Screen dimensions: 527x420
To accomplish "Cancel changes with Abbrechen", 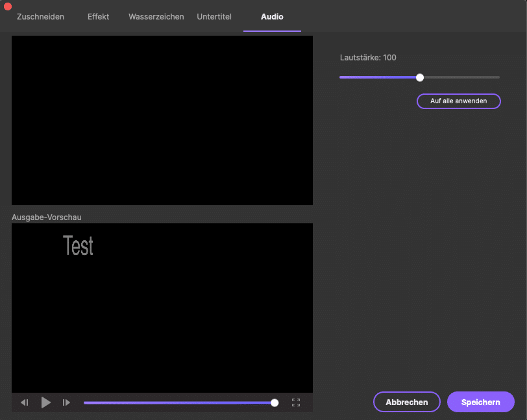I will (x=407, y=402).
